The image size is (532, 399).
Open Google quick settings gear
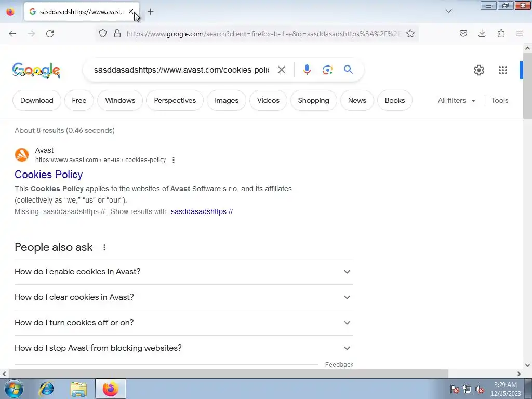click(x=478, y=70)
